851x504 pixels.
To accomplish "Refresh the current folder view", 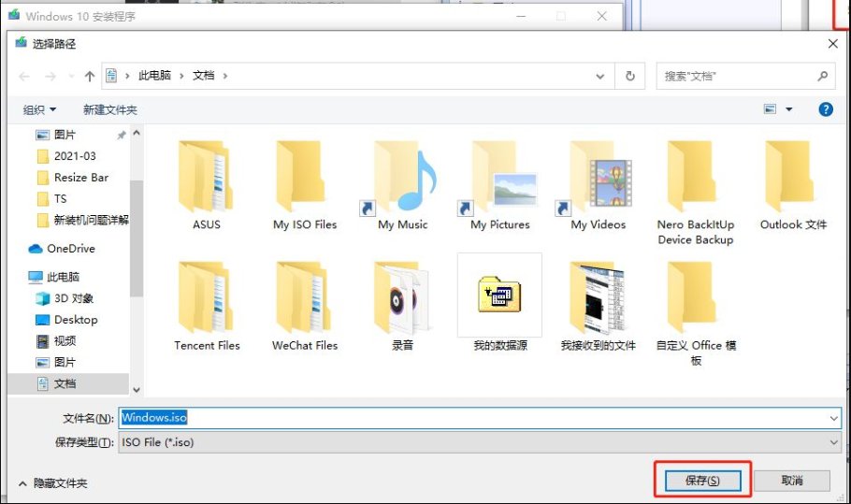I will [630, 76].
